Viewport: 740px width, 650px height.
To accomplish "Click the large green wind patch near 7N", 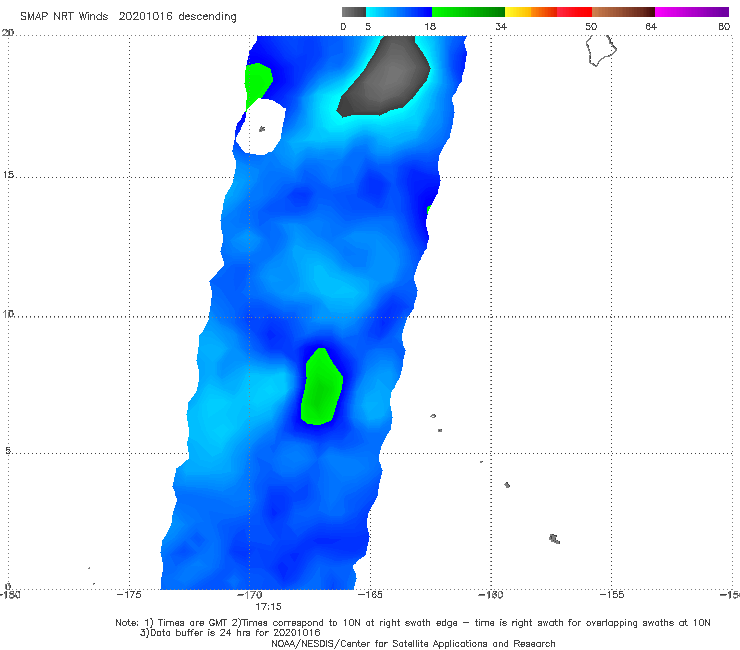I will pos(321,387).
